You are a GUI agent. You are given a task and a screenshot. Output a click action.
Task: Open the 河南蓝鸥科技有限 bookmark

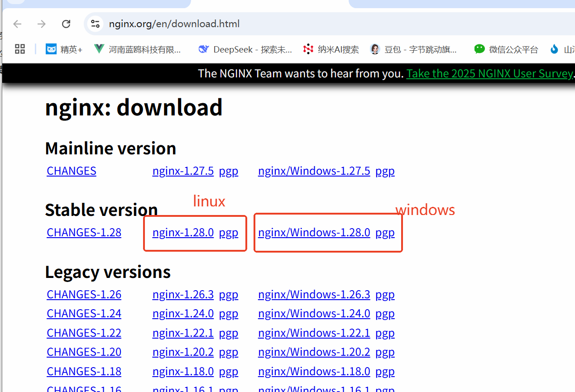pos(138,49)
